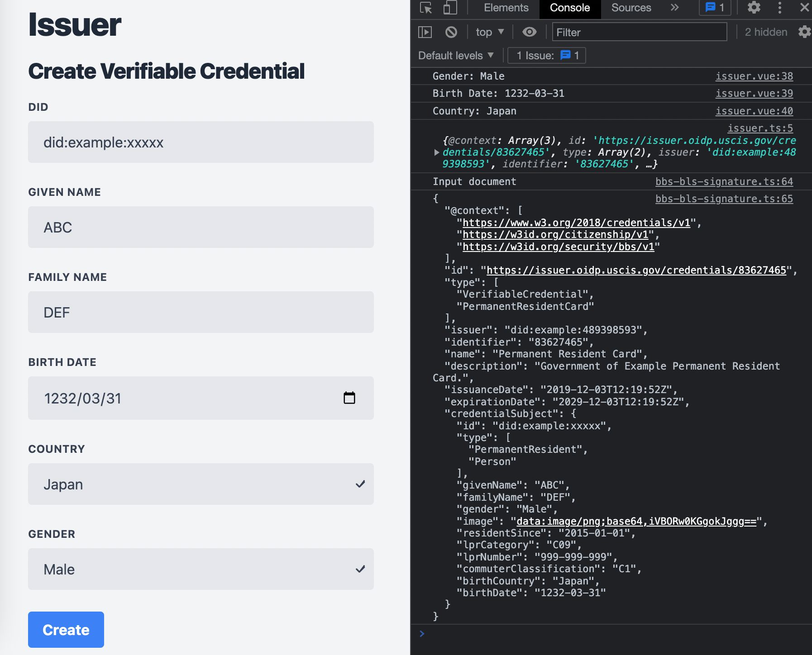Screen dimensions: 812x655
Task: Select the "issuer": "did:example:489398593" line
Action: coord(546,330)
